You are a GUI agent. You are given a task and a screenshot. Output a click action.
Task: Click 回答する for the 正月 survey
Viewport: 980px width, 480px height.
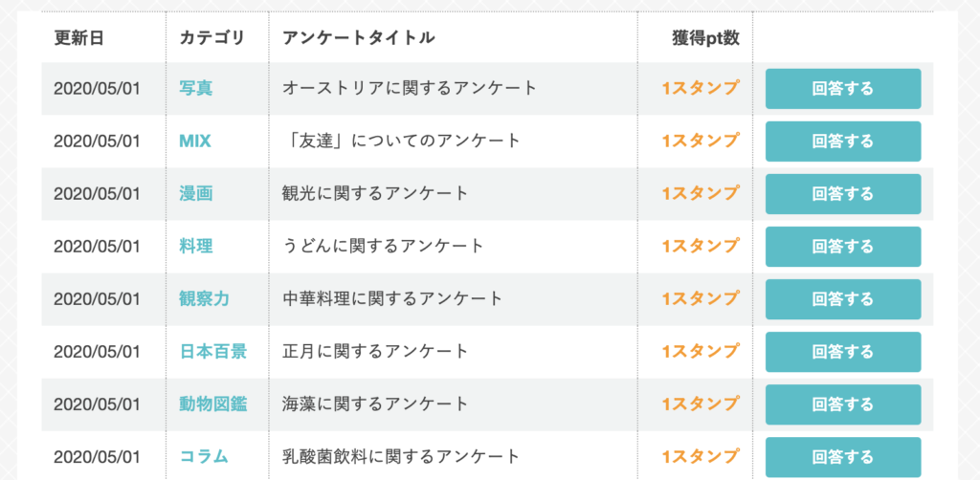(x=843, y=352)
